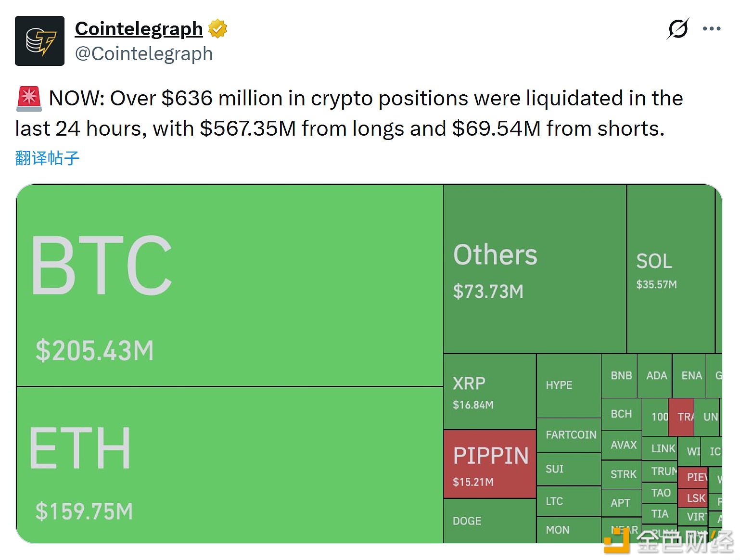The image size is (740, 560).
Task: Click the FARTCOIN tile
Action: 568,435
